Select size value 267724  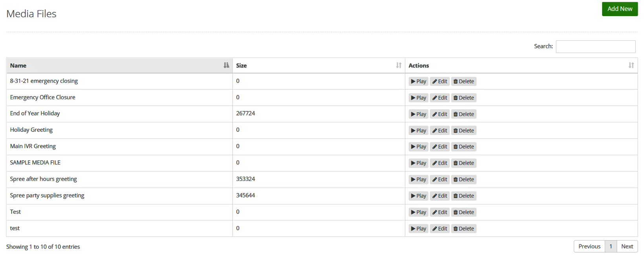(x=245, y=113)
